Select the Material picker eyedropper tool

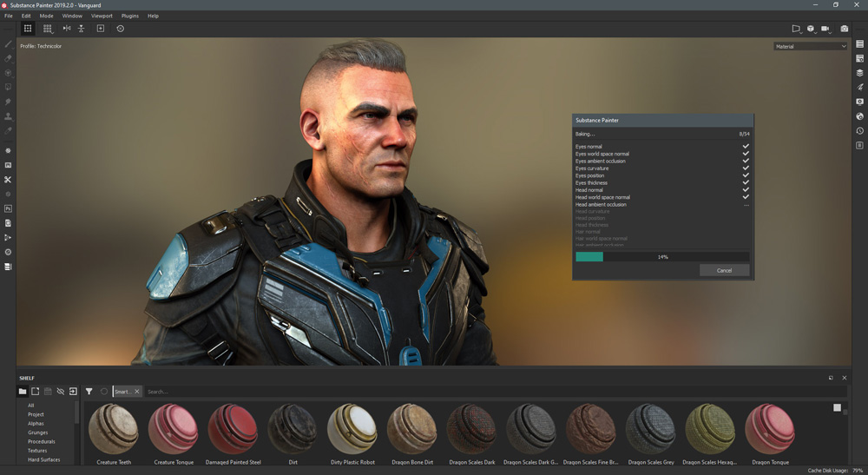8,130
